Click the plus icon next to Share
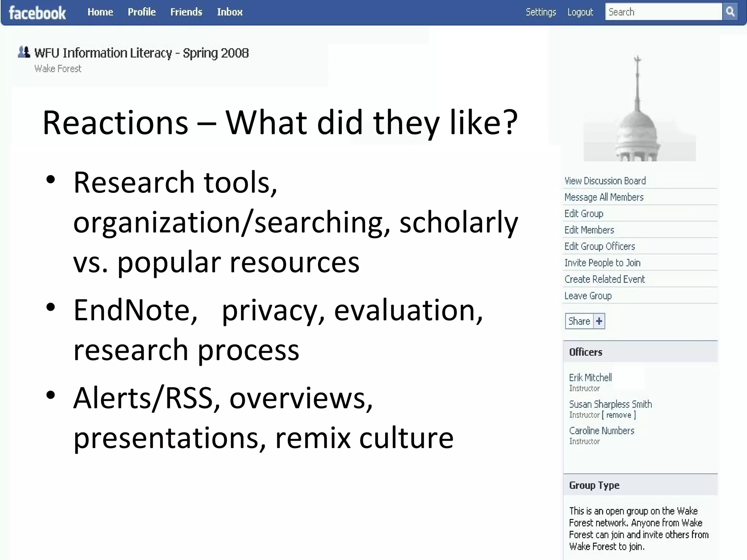The width and height of the screenshot is (747, 560). click(599, 321)
